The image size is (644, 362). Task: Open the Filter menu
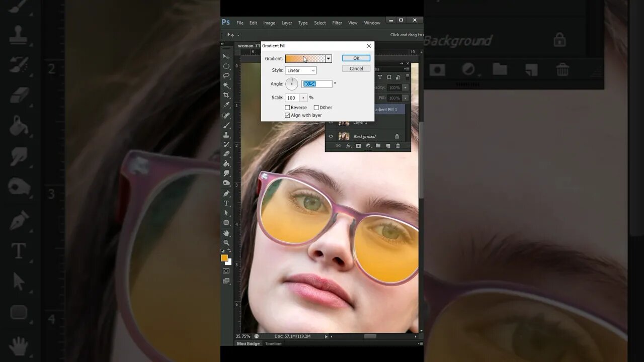[337, 23]
